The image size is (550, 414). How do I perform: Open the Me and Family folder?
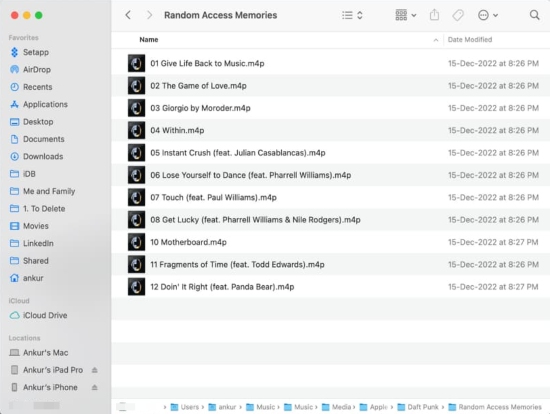point(42,191)
